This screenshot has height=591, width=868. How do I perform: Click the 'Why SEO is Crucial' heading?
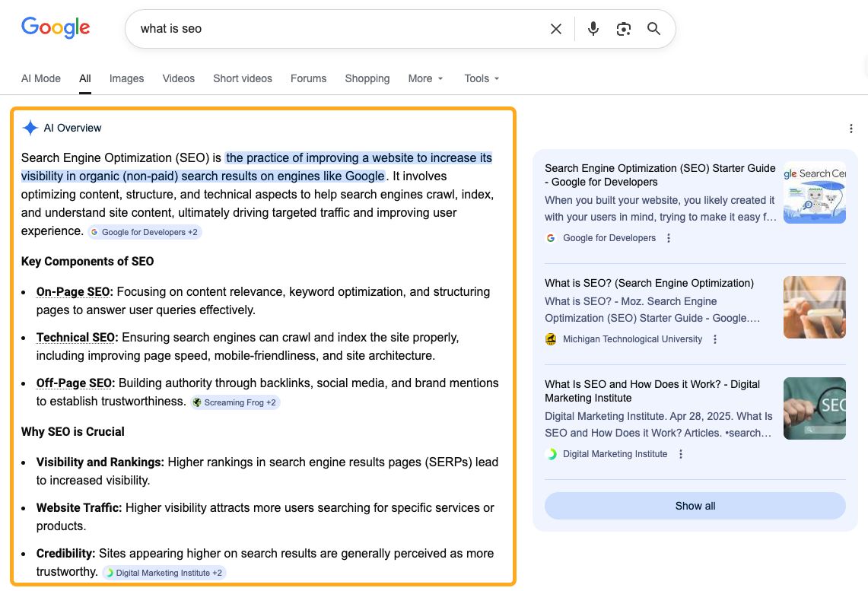[72, 431]
